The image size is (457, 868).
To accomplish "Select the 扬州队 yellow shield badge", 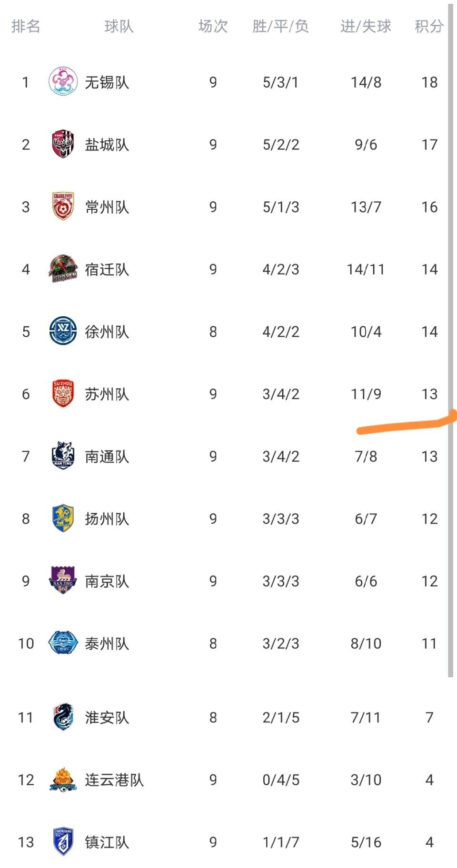I will (63, 518).
